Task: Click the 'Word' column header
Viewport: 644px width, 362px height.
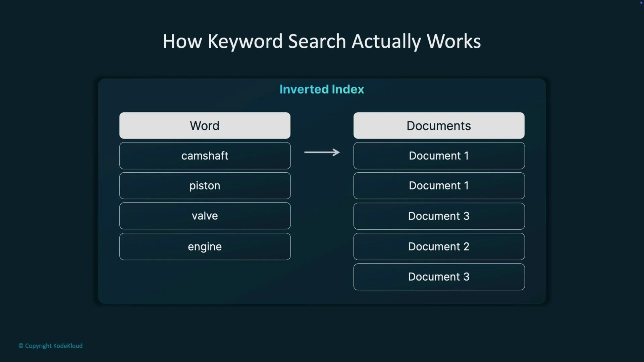Action: click(x=205, y=126)
